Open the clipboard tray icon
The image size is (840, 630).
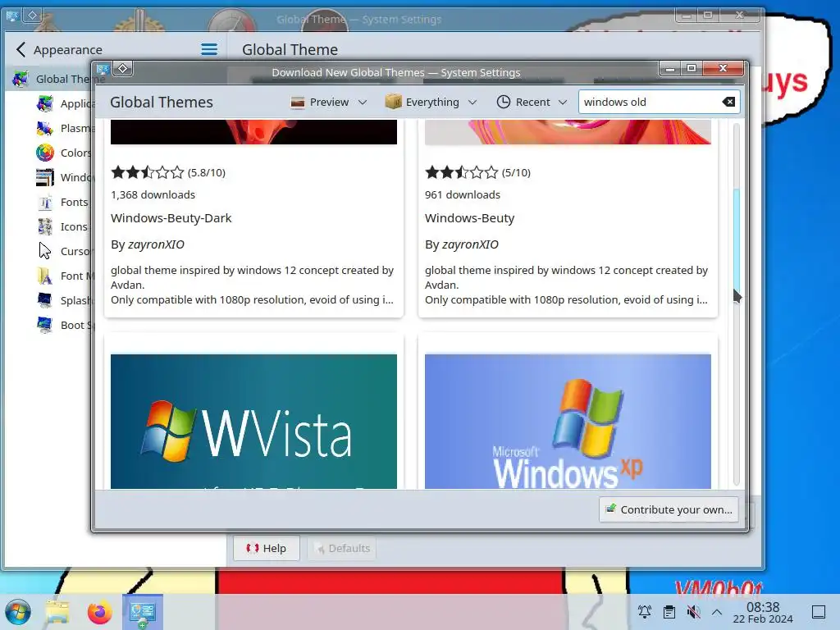669,612
